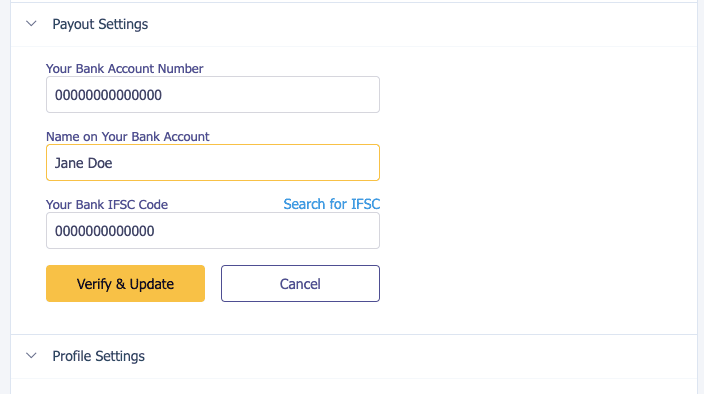This screenshot has width=704, height=394.
Task: Click the Cancel button
Action: point(300,284)
